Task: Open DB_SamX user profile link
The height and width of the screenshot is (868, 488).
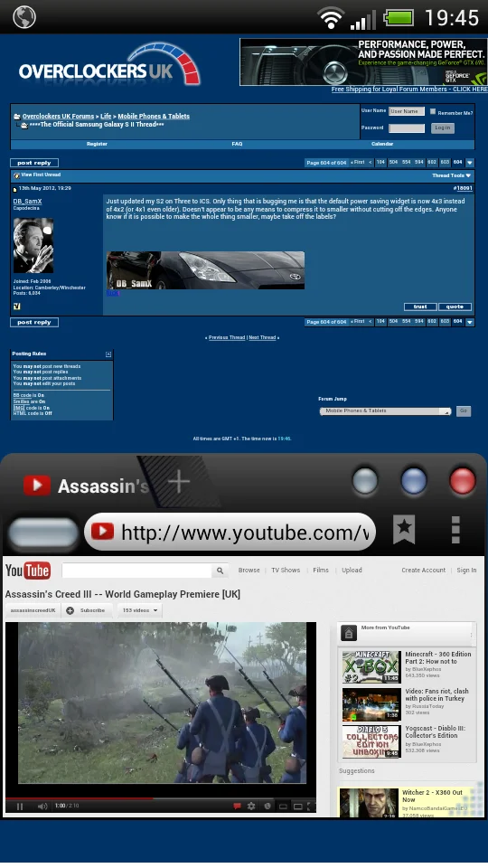Action: (28, 202)
